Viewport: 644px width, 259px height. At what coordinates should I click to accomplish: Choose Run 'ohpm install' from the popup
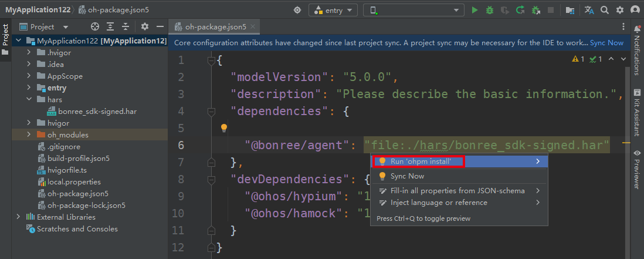(421, 161)
